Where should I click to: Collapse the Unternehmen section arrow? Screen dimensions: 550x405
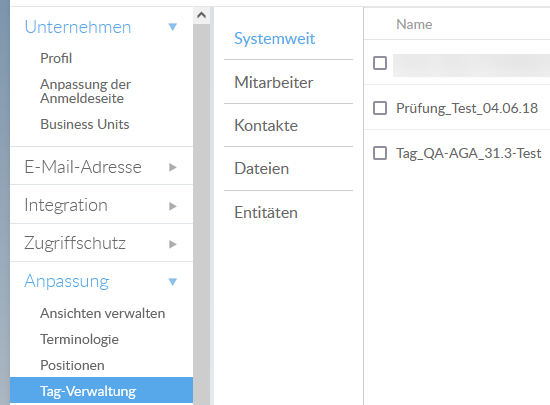click(173, 27)
